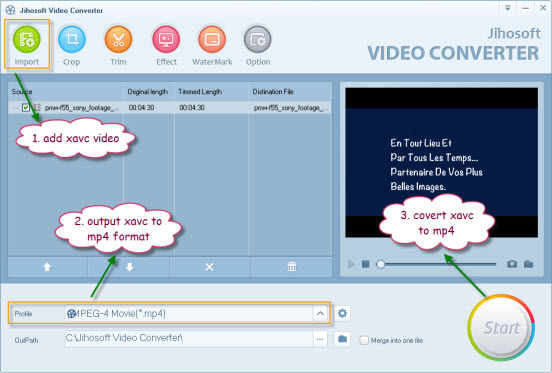The height and width of the screenshot is (373, 552).
Task: Browse output path with ellipsis button
Action: click(320, 339)
